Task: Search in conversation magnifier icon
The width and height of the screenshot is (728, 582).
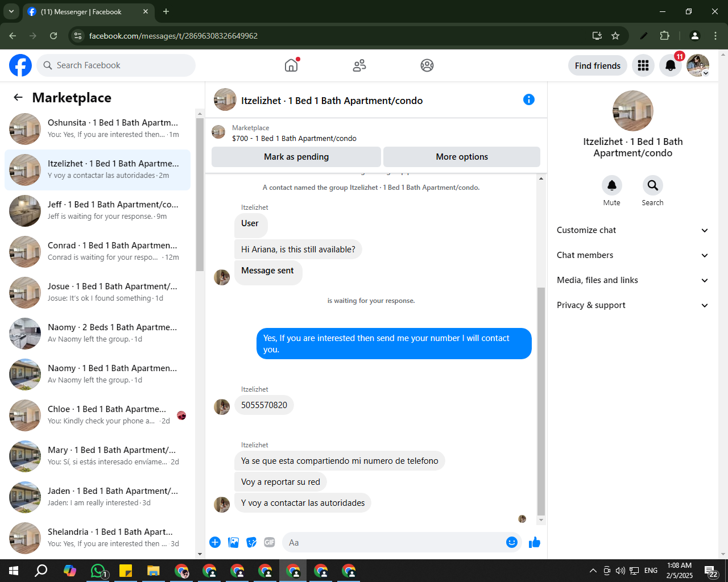Action: tap(653, 185)
